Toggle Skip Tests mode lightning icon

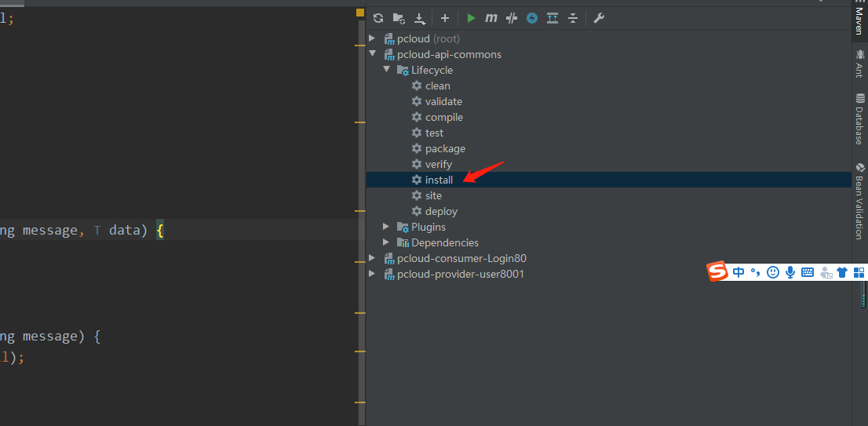532,18
